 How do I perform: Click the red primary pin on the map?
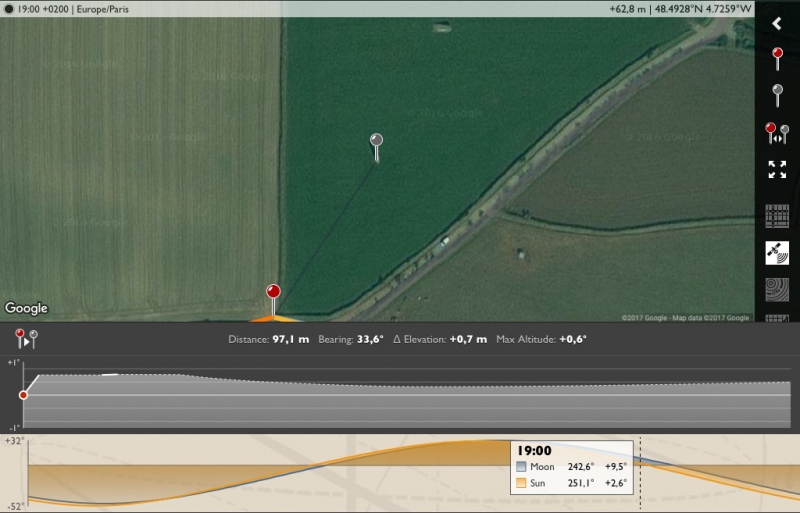point(273,292)
